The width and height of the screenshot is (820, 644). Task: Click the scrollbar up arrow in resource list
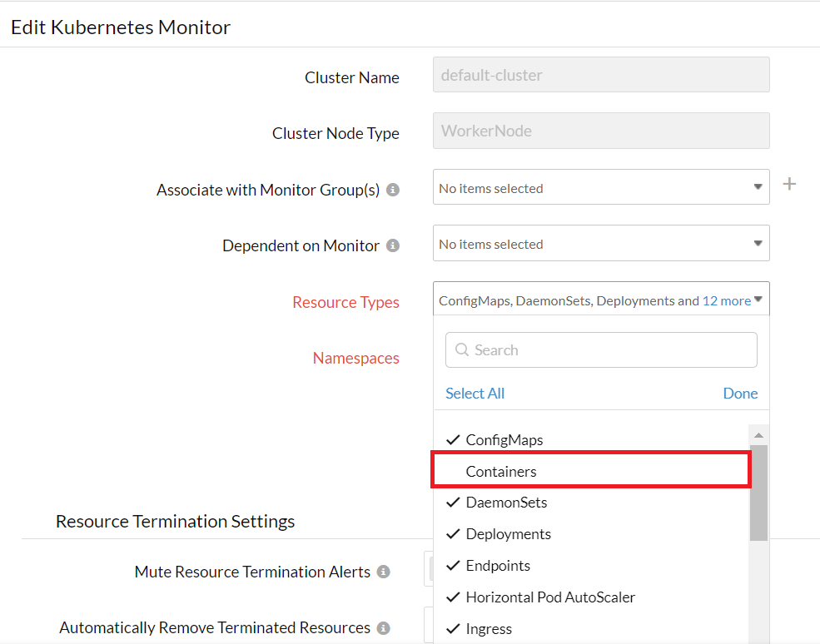758,435
